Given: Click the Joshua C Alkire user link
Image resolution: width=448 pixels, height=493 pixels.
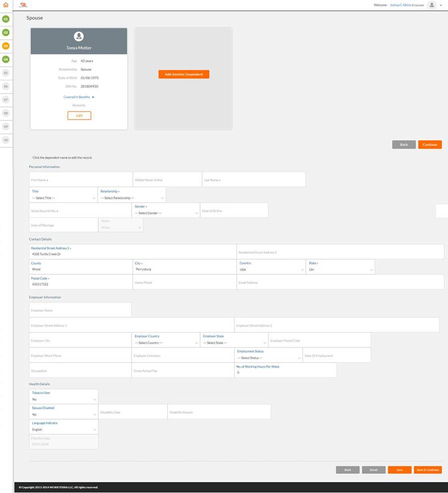Looking at the screenshot, I should pyautogui.click(x=400, y=5).
